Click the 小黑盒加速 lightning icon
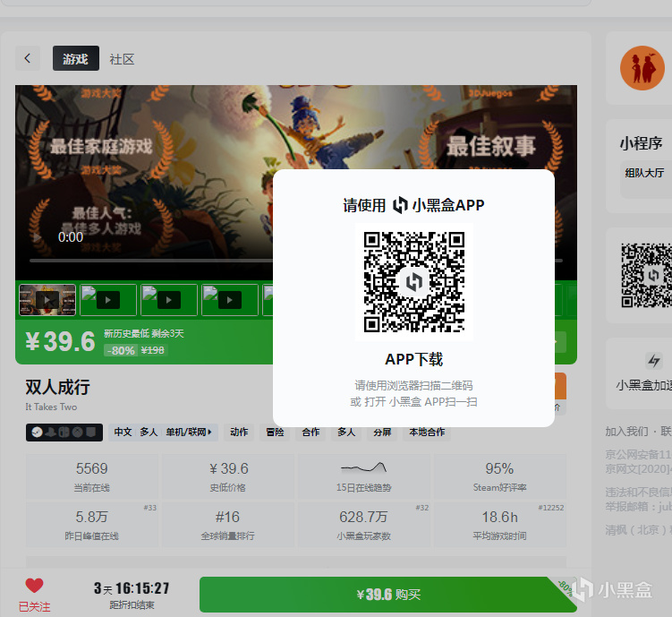The width and height of the screenshot is (672, 617). 653,361
